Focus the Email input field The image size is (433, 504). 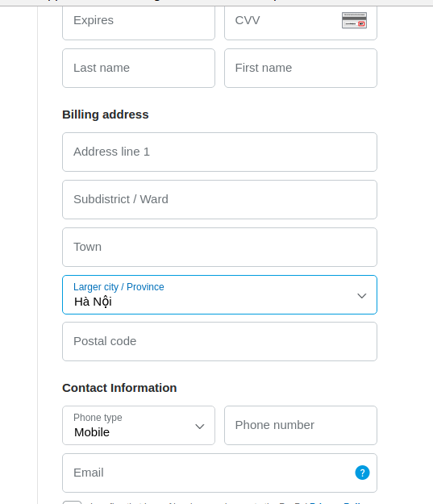(x=219, y=473)
